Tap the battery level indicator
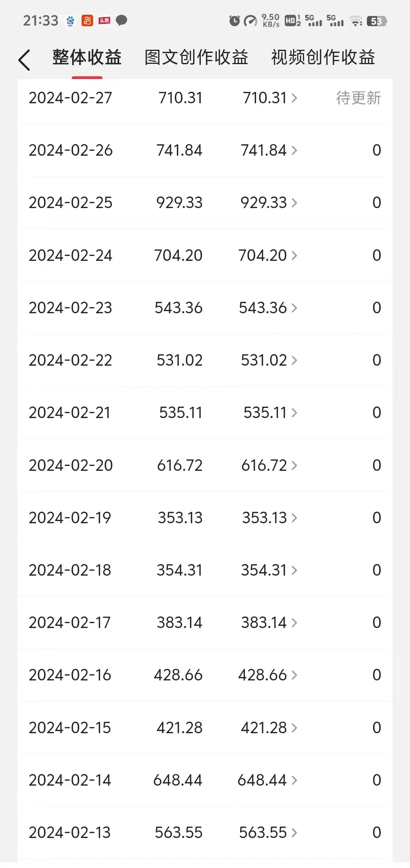This screenshot has width=410, height=868. pos(376,21)
